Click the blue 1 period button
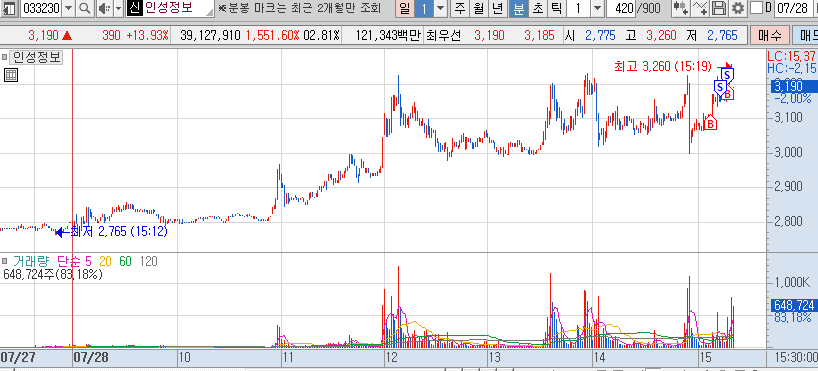Screen dimensions: 818x371 [424, 8]
